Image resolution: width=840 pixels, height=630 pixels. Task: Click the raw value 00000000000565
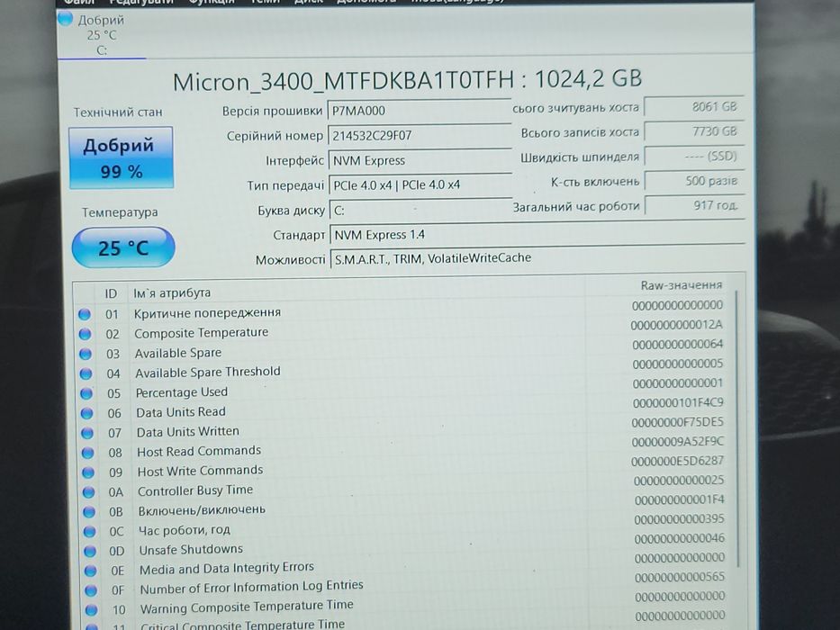pyautogui.click(x=681, y=578)
